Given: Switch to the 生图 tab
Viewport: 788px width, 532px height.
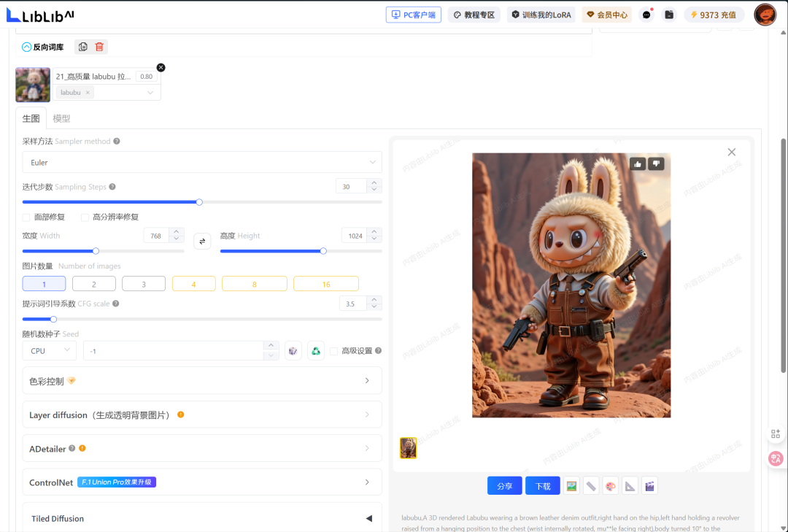Looking at the screenshot, I should 31,118.
